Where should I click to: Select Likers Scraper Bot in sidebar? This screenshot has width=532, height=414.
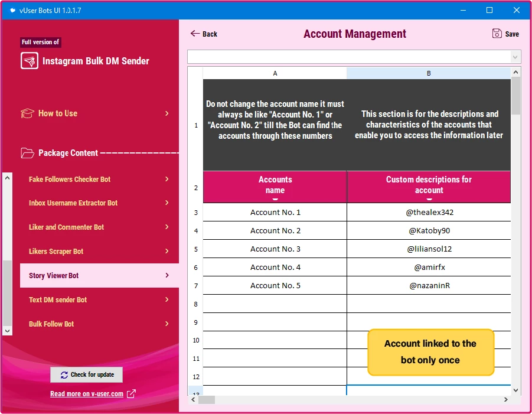[x=99, y=251]
